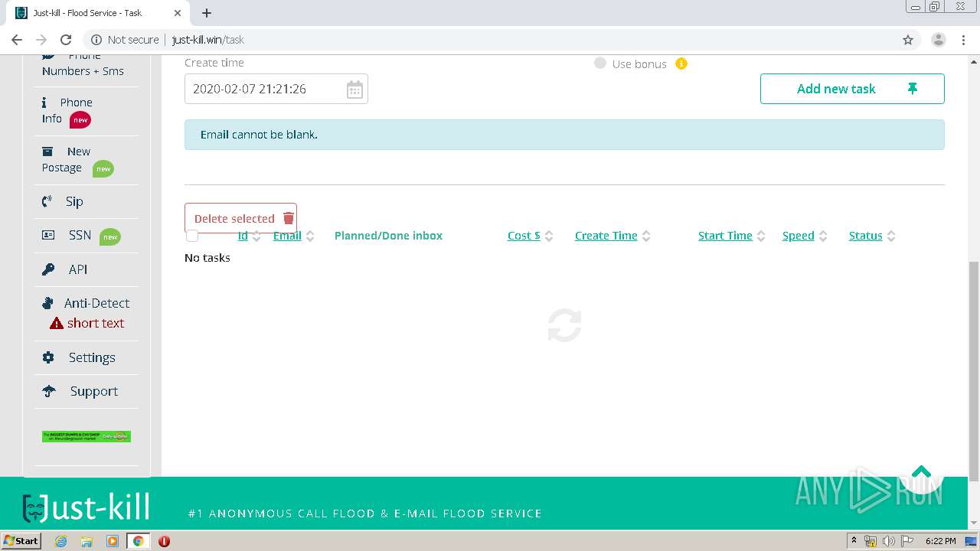Click the SSN id-card icon

pos(48,235)
